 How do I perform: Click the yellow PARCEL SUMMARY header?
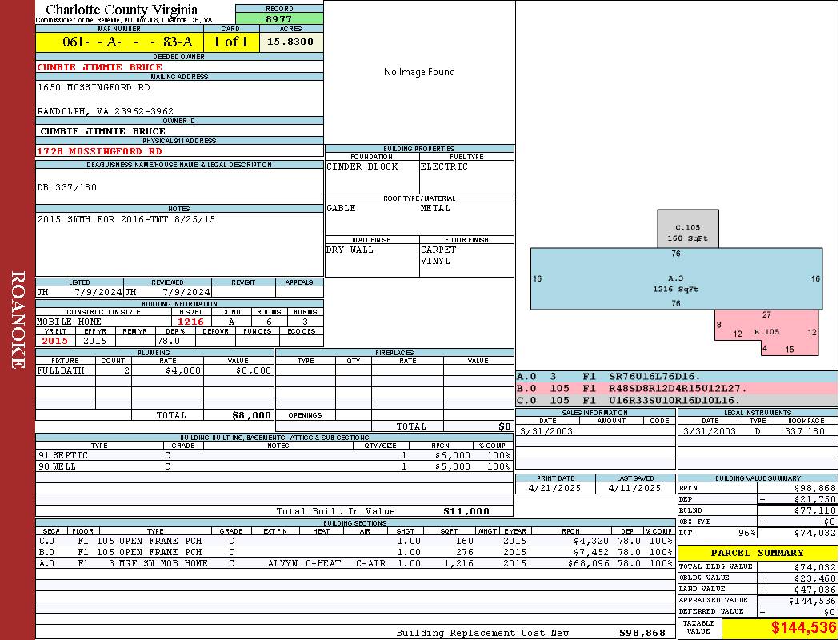[x=757, y=553]
